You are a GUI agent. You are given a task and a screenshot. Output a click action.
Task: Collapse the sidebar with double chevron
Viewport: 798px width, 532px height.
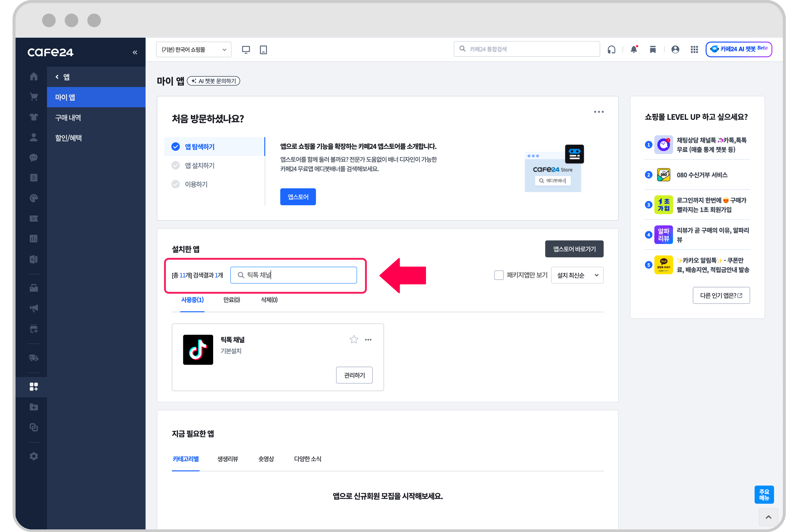pyautogui.click(x=135, y=52)
